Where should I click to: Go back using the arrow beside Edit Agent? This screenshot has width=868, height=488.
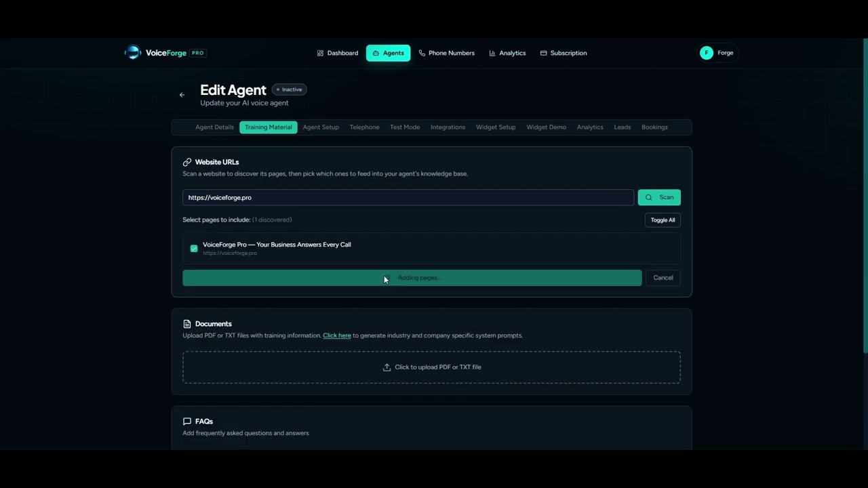click(x=182, y=95)
